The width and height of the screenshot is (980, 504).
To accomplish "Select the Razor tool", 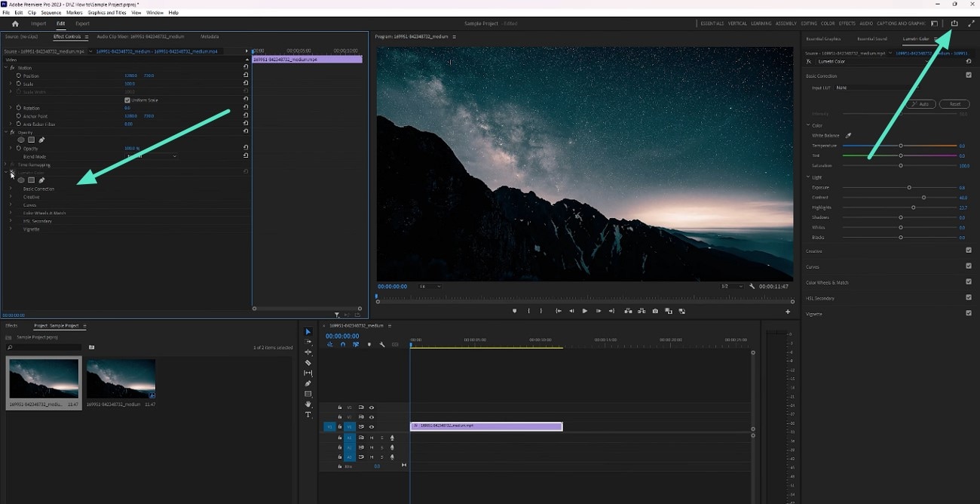I will point(308,363).
